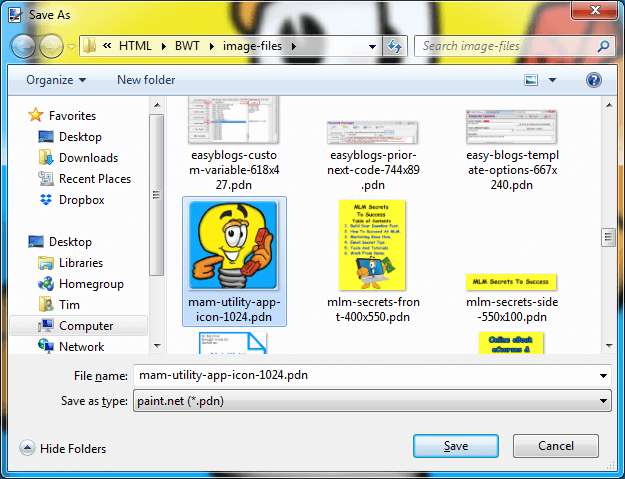Click navigation pane scroll up arrow

point(157,105)
